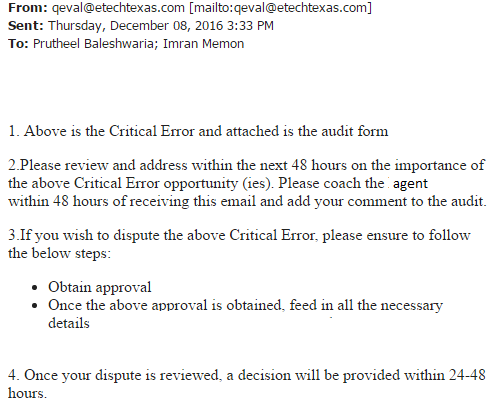Select recipient Imran Memon
The width and height of the screenshot is (501, 408).
(x=203, y=44)
